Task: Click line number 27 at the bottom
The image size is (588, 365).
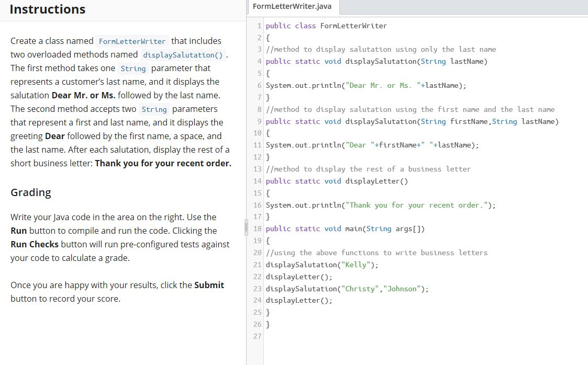Action: pyautogui.click(x=257, y=336)
